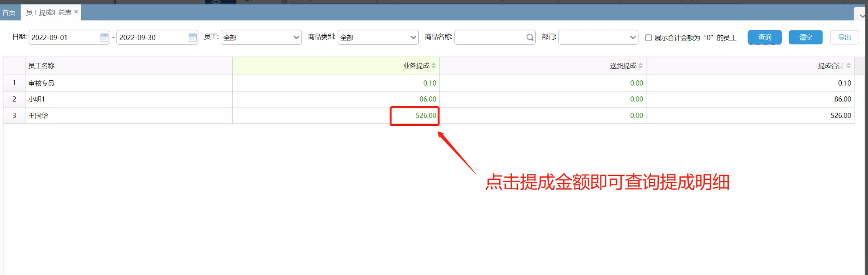Export the report with 导出 button
The width and height of the screenshot is (868, 275).
point(844,37)
